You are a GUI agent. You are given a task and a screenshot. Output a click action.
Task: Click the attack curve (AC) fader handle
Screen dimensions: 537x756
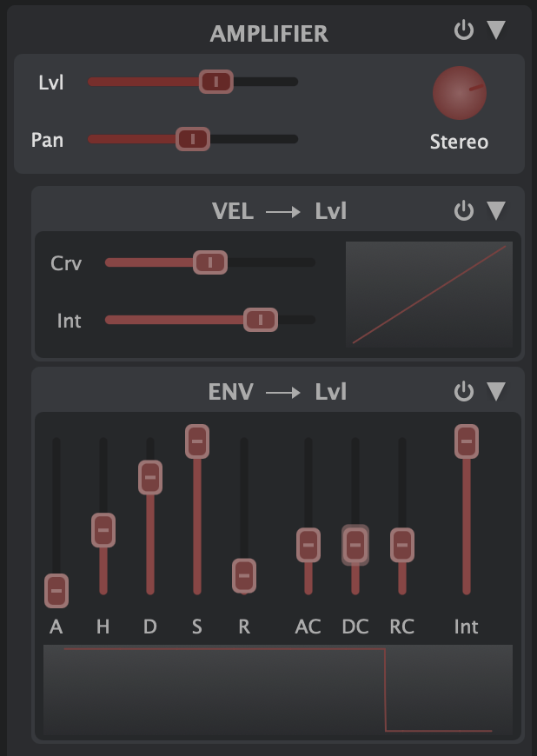click(x=308, y=545)
